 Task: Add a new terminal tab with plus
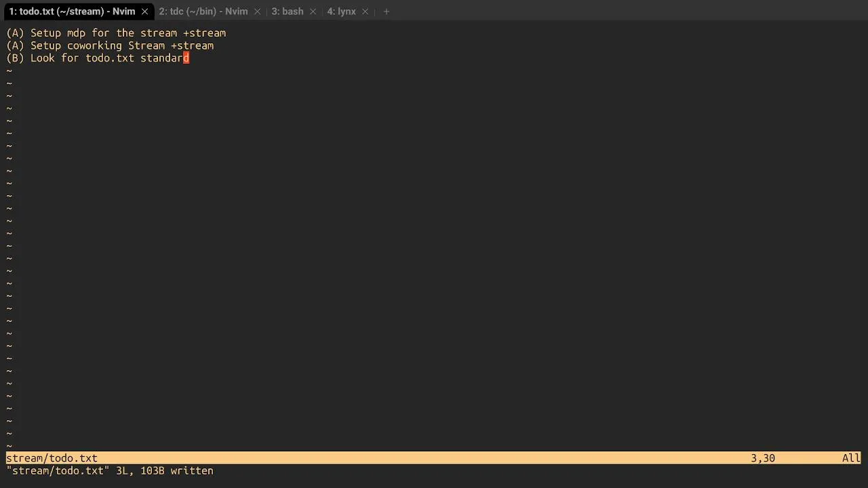click(x=387, y=12)
